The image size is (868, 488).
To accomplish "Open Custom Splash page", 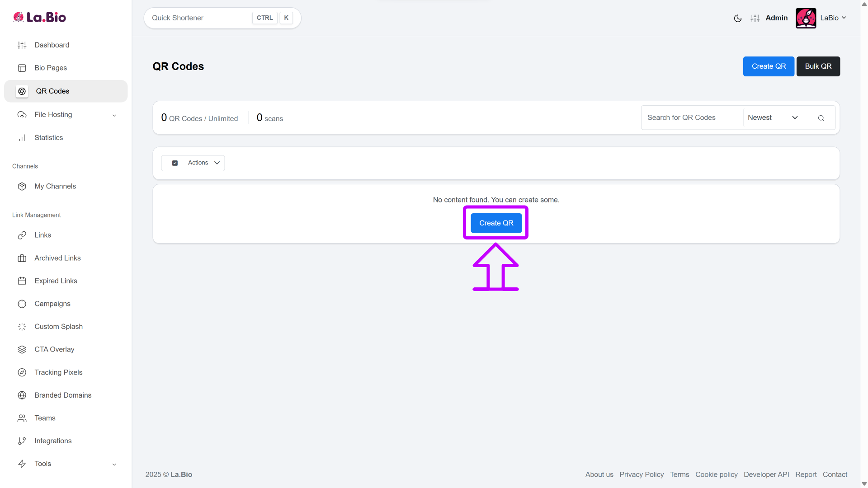I will pyautogui.click(x=58, y=326).
